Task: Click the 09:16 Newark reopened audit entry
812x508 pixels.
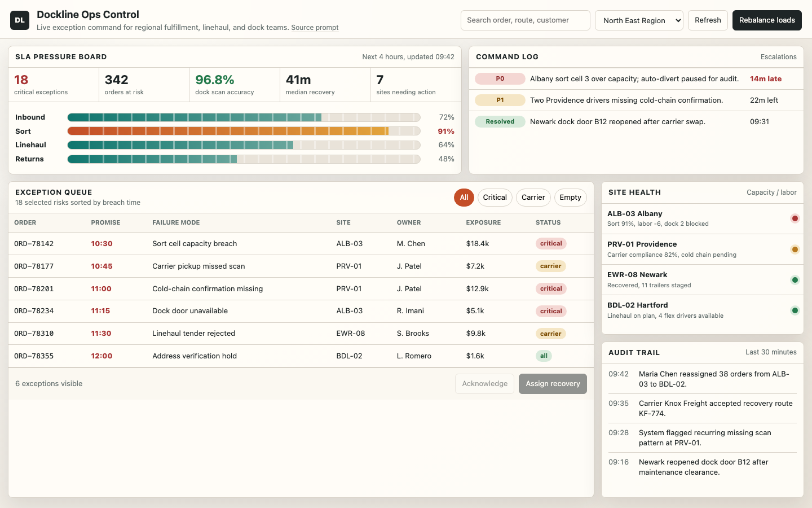Action: click(x=703, y=467)
